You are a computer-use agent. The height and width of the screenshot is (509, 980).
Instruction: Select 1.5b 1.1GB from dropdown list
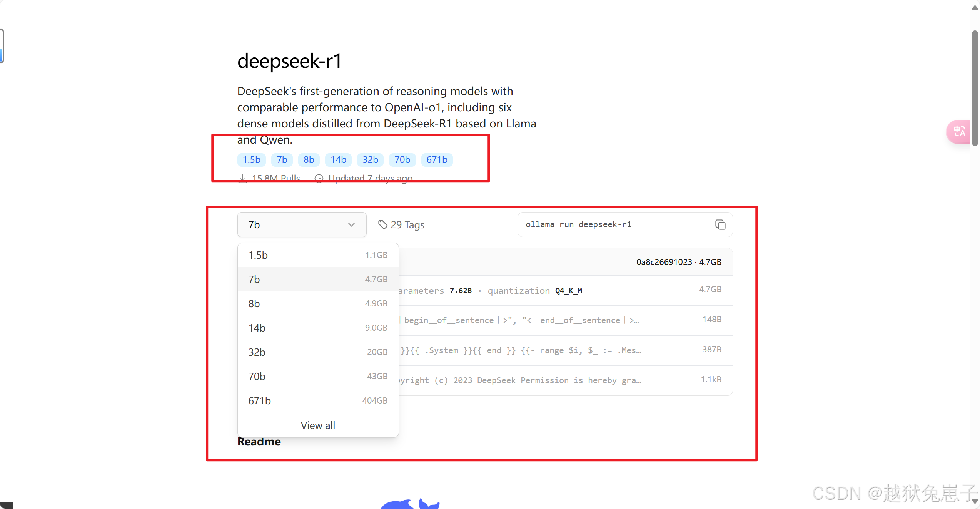318,255
